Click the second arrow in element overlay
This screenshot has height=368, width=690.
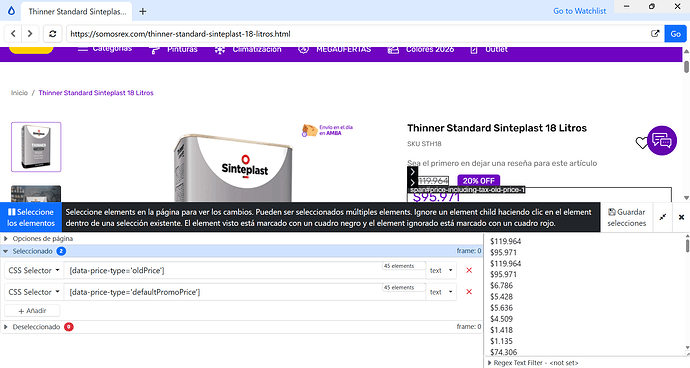pos(412,182)
